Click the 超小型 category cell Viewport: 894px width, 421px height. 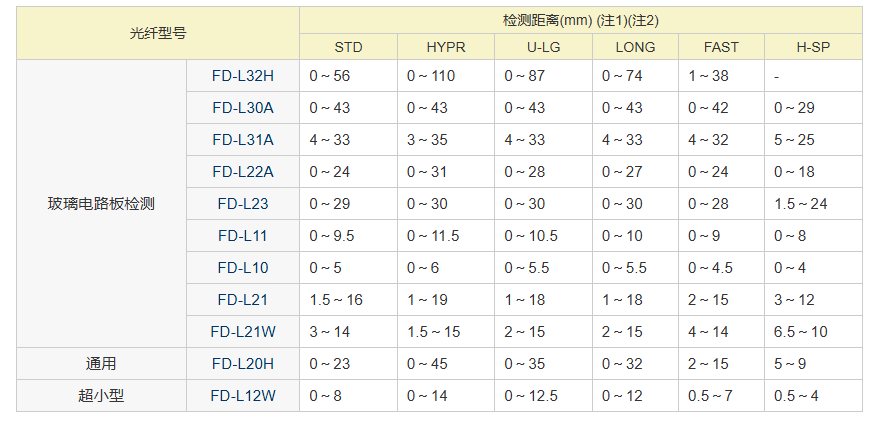pyautogui.click(x=101, y=395)
